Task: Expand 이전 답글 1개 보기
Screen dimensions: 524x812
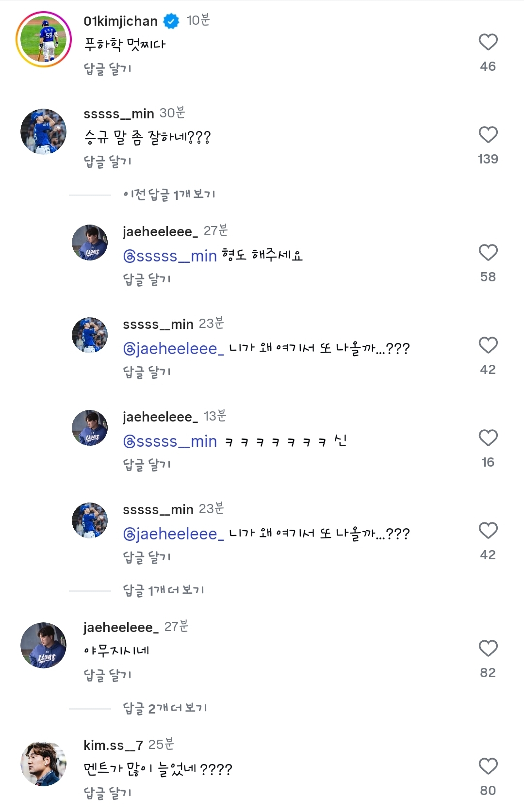Action: [x=169, y=195]
